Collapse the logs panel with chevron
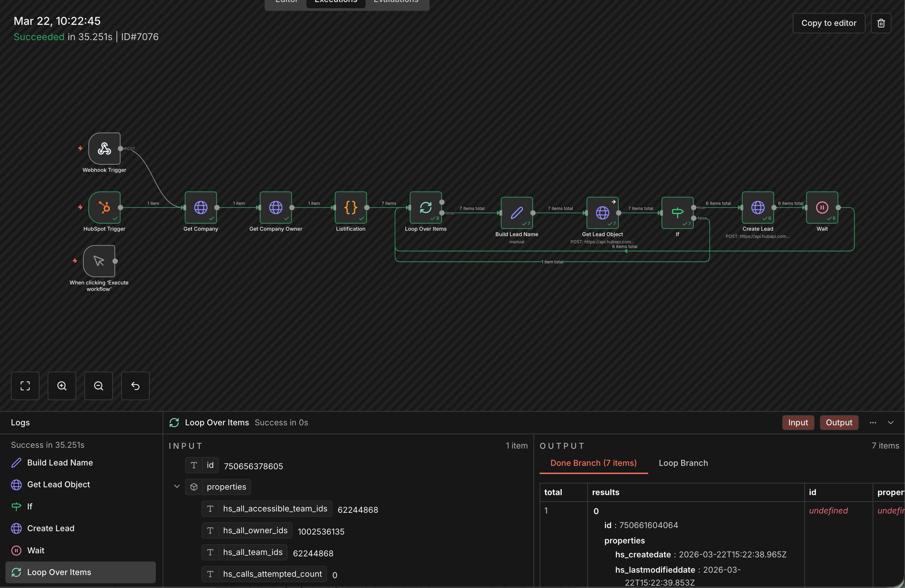Image resolution: width=905 pixels, height=588 pixels. point(890,422)
